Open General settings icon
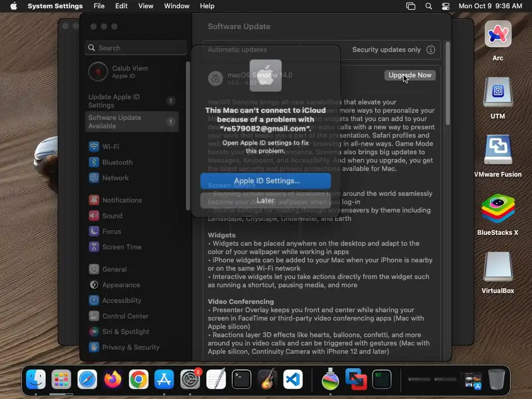This screenshot has width=532, height=399. point(94,270)
